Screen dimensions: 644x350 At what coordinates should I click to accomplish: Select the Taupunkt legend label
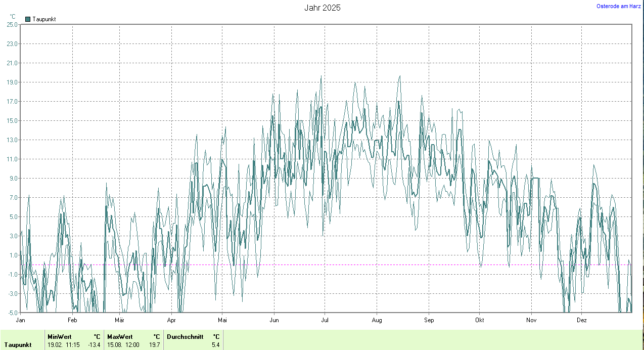[x=44, y=19]
